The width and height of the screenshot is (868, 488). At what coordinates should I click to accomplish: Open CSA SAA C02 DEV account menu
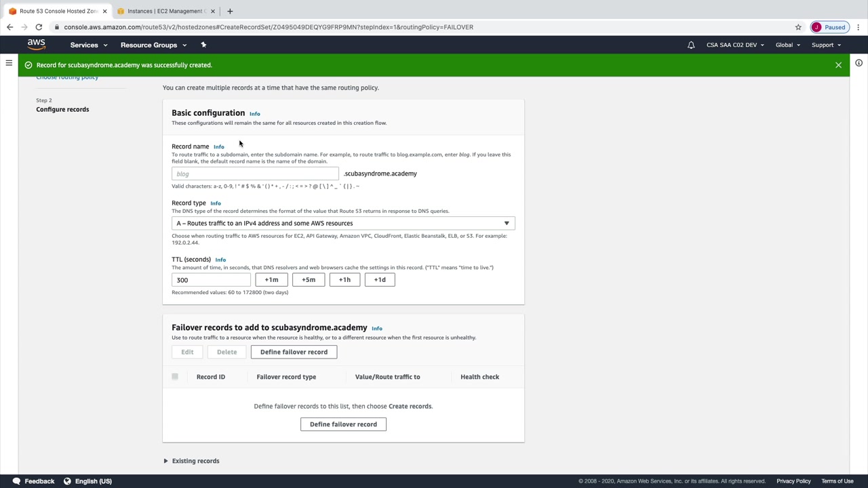tap(735, 45)
